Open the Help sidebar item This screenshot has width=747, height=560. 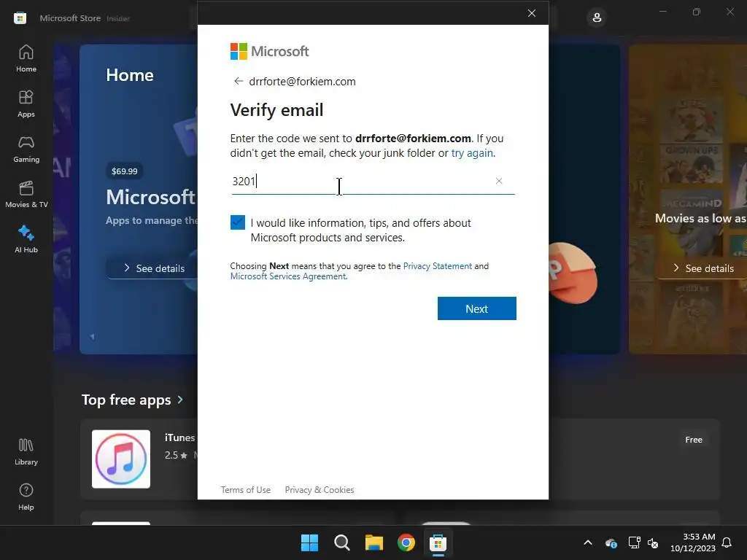(26, 497)
